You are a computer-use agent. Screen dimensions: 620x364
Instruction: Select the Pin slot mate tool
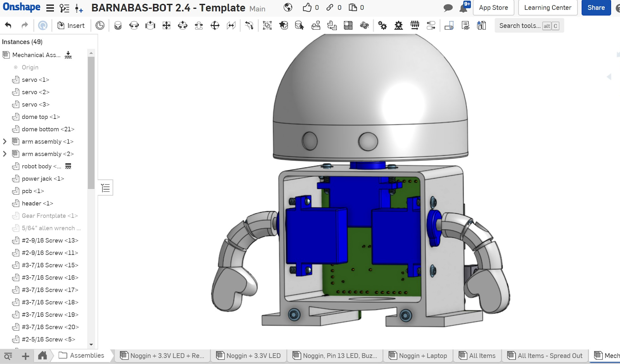tap(199, 26)
